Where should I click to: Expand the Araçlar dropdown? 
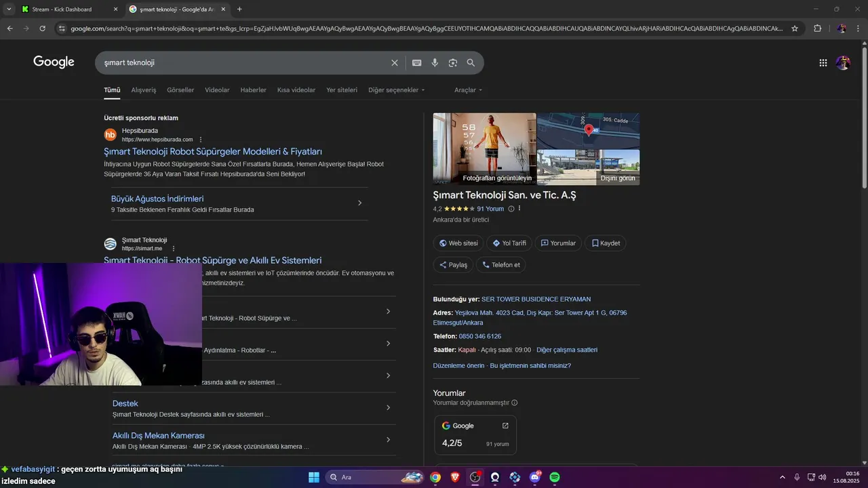469,90
